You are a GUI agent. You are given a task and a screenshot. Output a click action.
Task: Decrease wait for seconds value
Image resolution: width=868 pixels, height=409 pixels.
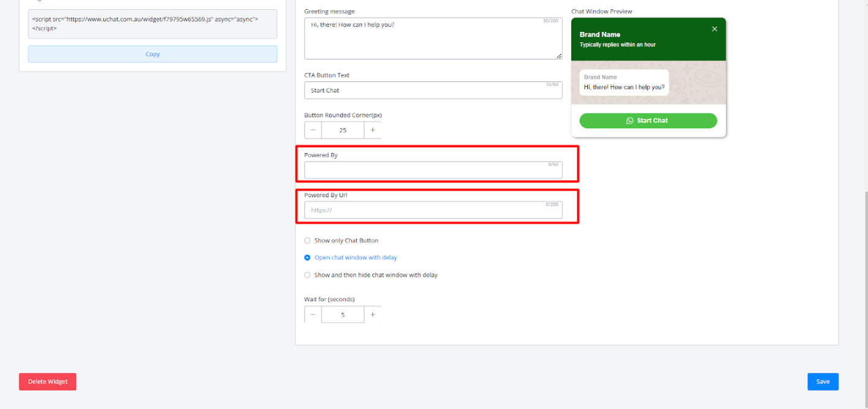pos(313,315)
